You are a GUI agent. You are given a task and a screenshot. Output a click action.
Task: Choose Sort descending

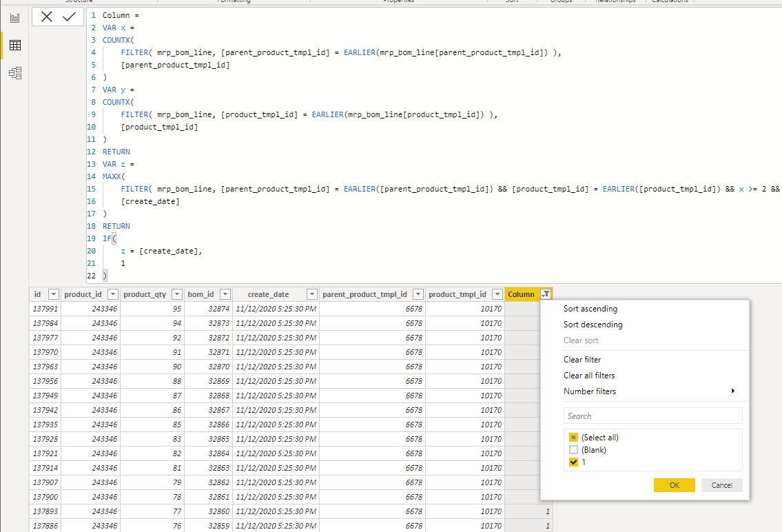(593, 325)
